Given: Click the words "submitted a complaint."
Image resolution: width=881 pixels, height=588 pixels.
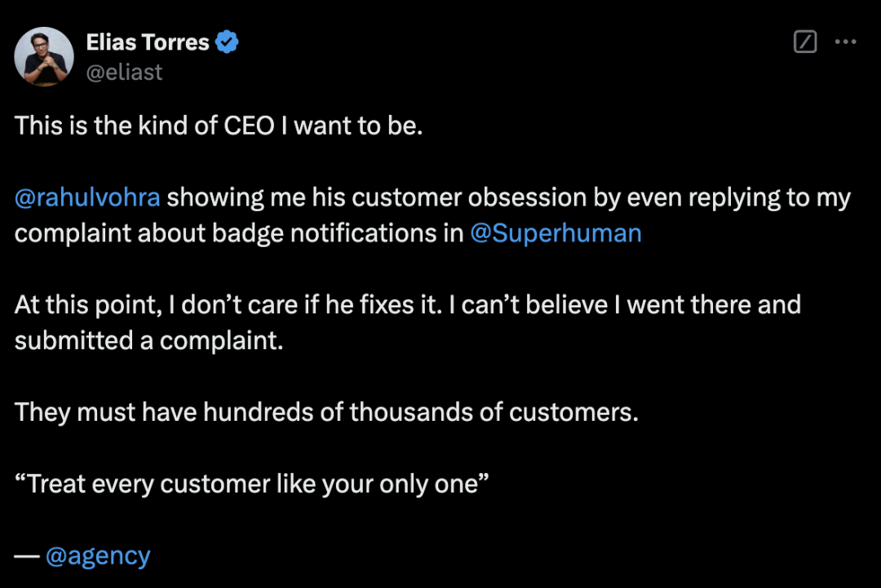Looking at the screenshot, I should pyautogui.click(x=149, y=341).
